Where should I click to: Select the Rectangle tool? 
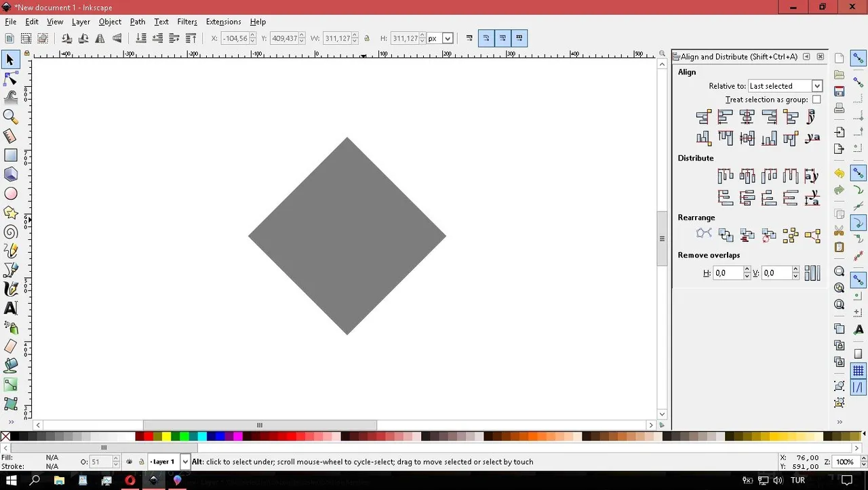10,155
